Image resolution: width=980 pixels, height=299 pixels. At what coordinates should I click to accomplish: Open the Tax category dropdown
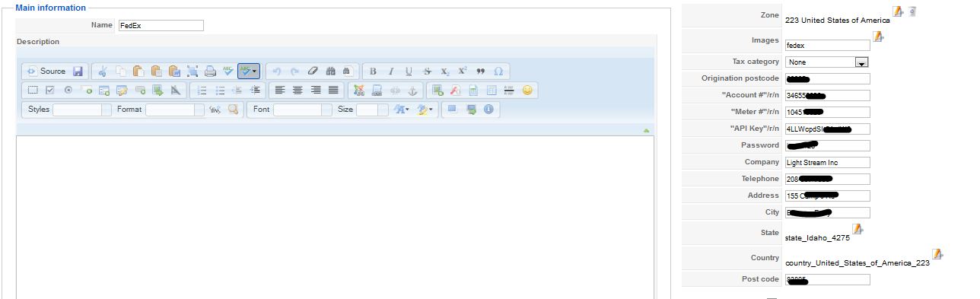[x=828, y=62]
